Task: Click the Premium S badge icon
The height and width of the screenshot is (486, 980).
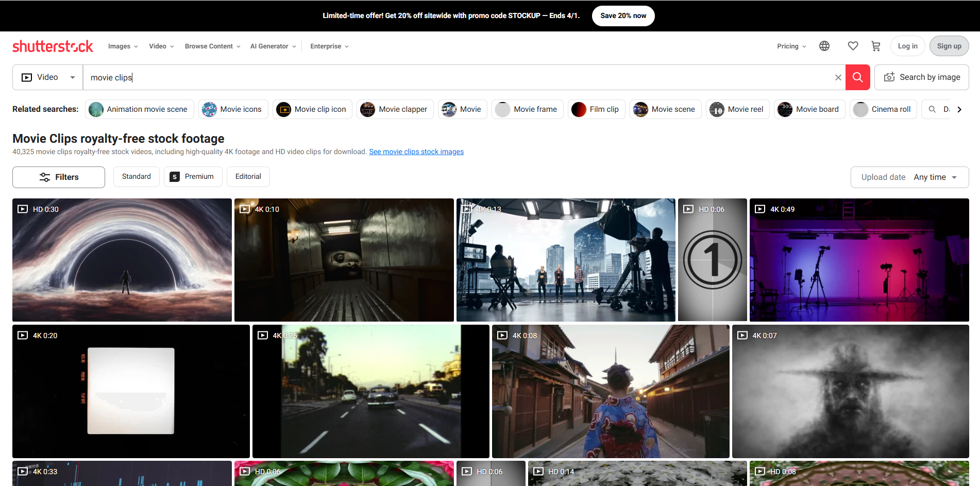Action: [x=175, y=177]
